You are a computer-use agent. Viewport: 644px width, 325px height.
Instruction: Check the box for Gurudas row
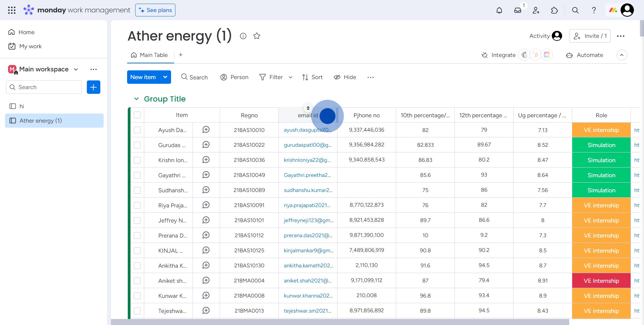tap(137, 145)
